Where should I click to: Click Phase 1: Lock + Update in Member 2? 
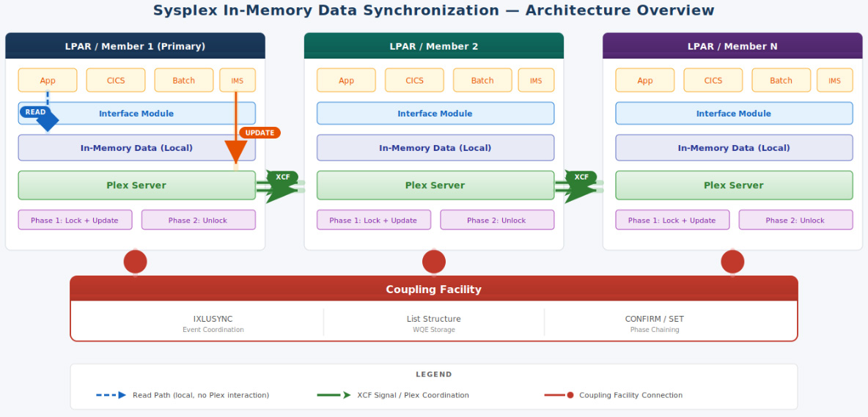[374, 220]
